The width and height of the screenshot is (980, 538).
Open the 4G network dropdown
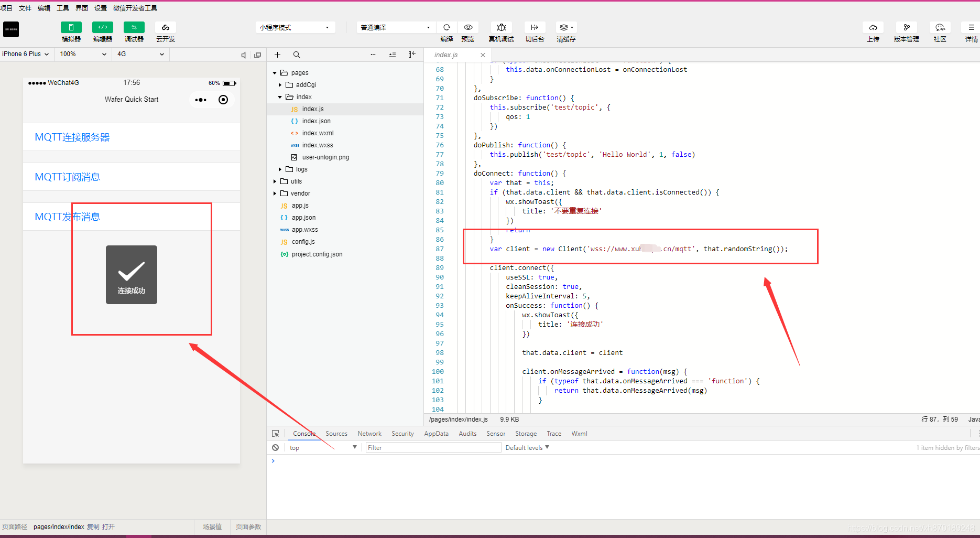(140, 54)
